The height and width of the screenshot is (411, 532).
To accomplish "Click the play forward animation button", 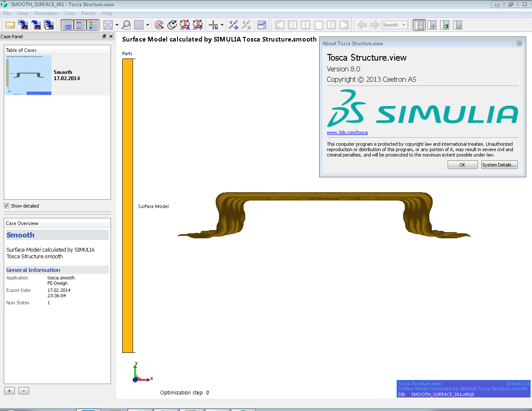I will tap(344, 25).
